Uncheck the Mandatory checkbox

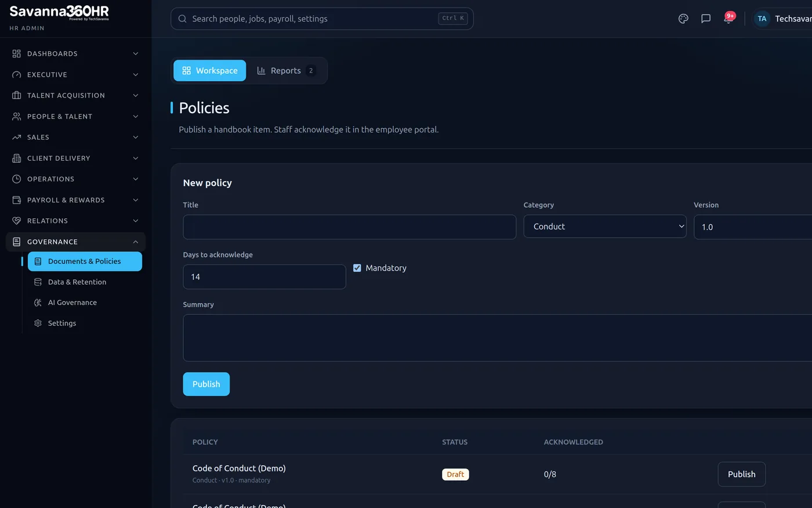click(357, 268)
